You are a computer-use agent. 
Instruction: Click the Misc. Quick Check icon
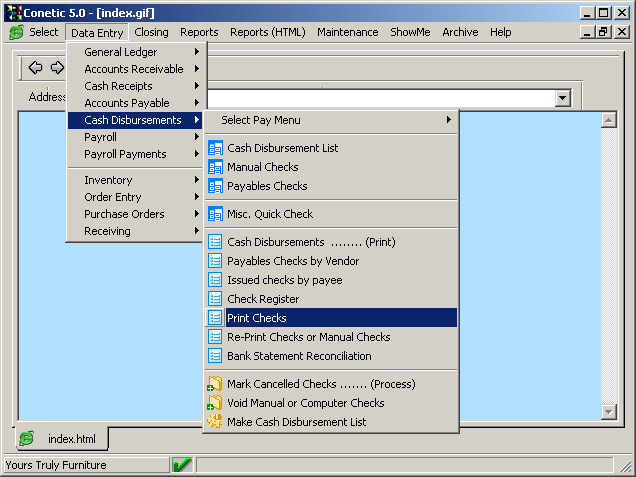(x=215, y=214)
